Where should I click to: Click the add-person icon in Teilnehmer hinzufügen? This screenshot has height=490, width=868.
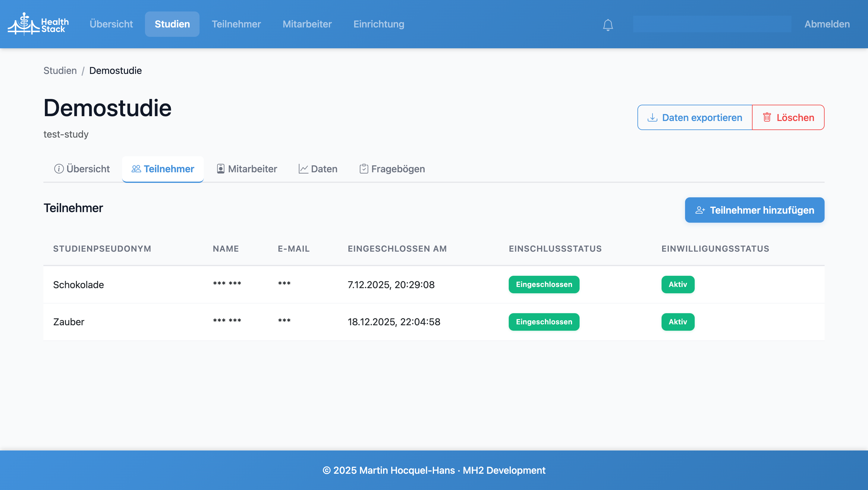(x=700, y=210)
